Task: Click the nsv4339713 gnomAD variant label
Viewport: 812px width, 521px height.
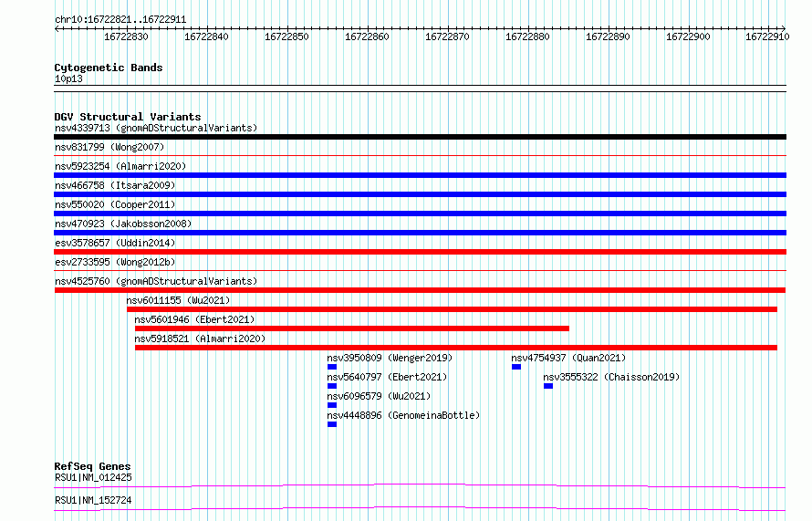Action: click(156, 128)
